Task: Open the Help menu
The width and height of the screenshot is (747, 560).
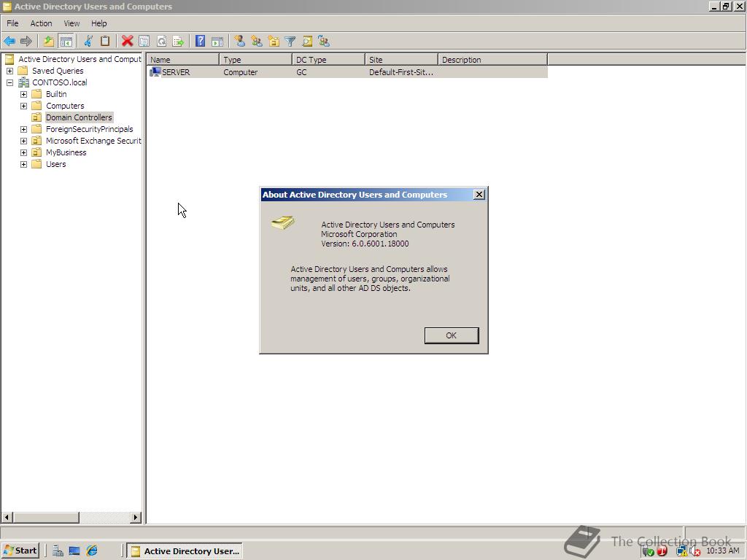Action: click(99, 23)
